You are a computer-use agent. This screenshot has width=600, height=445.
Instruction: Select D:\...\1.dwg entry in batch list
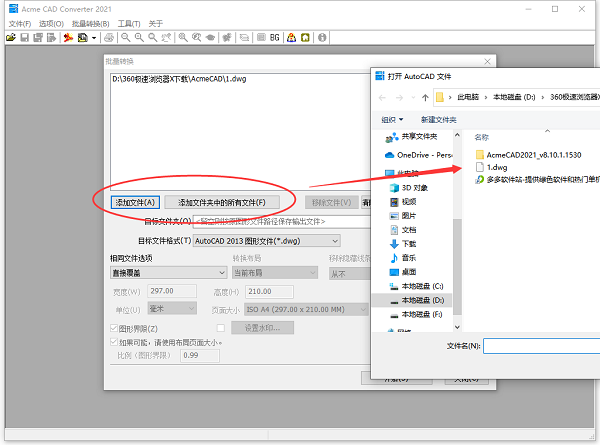point(179,79)
